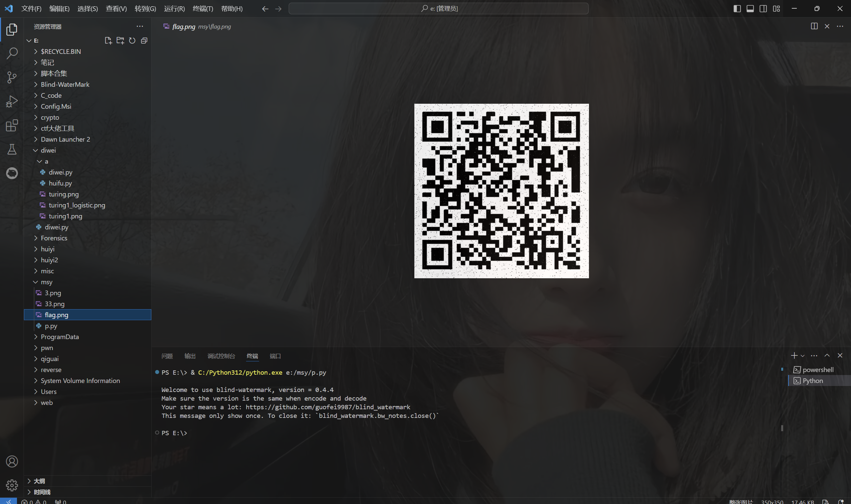Create a new file in Explorer
The height and width of the screenshot is (504, 851).
[108, 41]
